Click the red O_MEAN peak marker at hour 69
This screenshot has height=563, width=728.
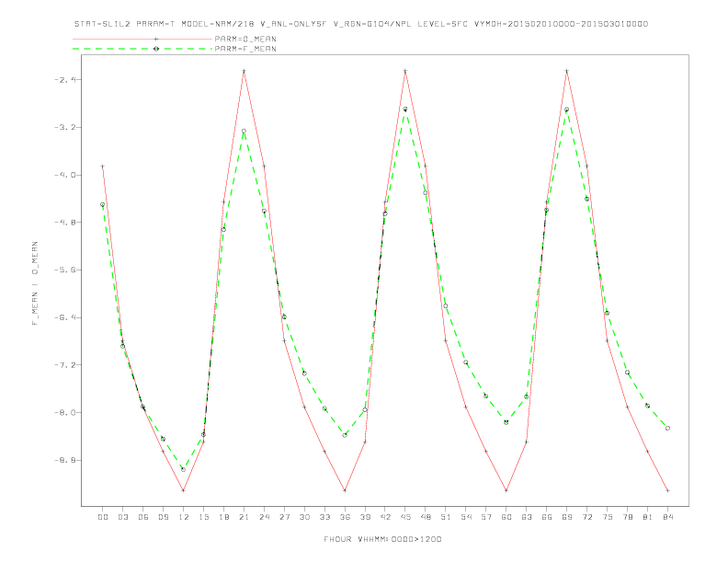[x=567, y=71]
